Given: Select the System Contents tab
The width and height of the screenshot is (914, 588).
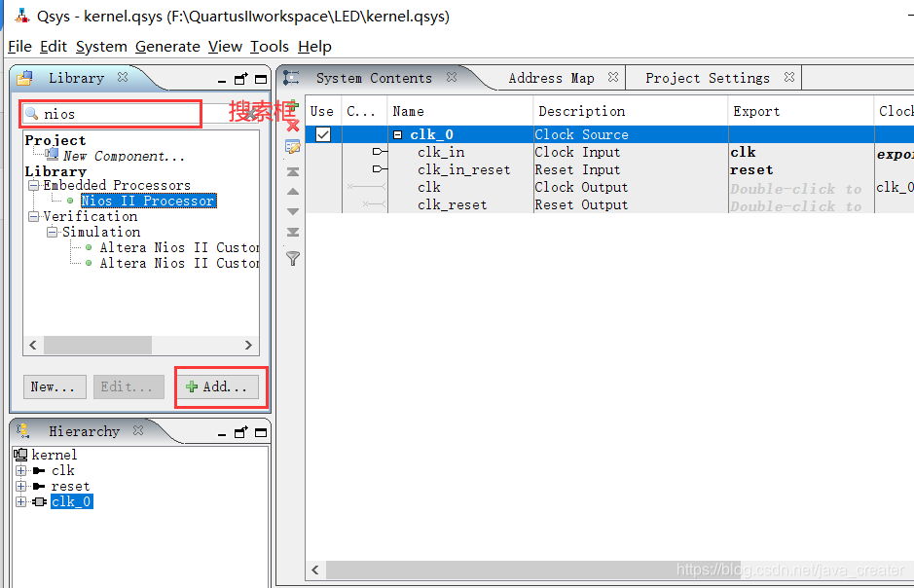Looking at the screenshot, I should coord(374,78).
